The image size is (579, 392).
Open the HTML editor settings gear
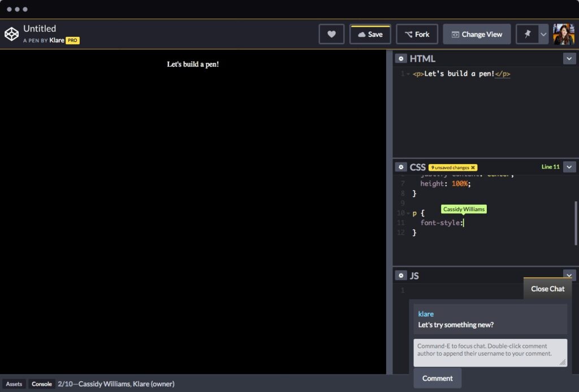click(401, 58)
